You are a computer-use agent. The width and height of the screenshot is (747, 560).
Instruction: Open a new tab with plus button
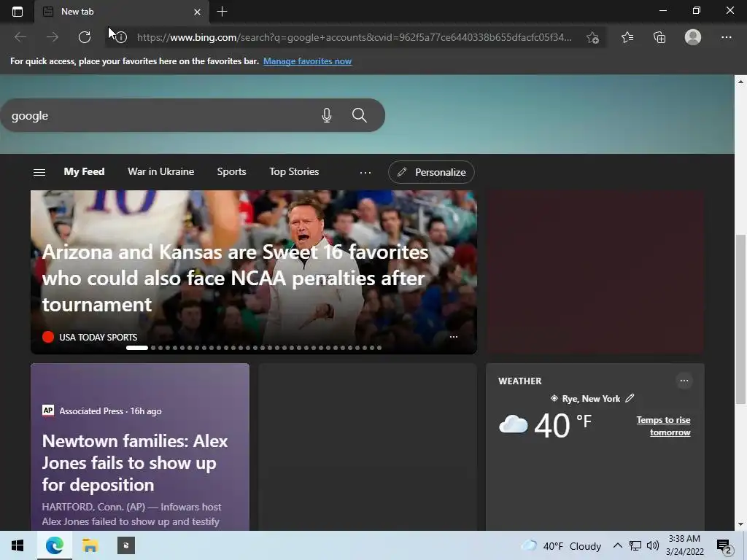222,12
